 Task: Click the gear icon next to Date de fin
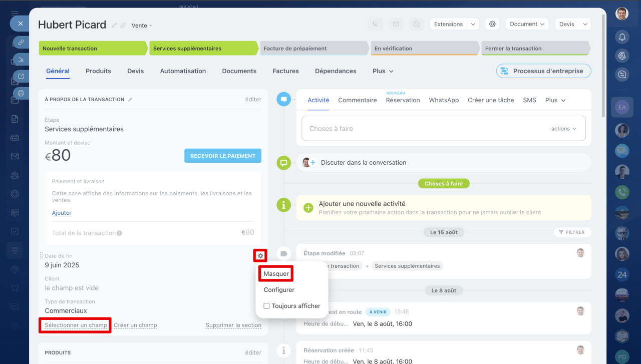pos(260,256)
